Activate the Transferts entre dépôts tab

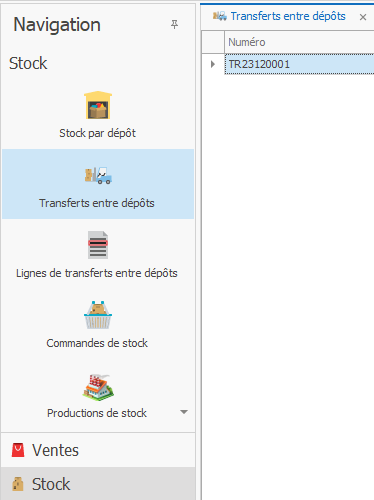click(x=288, y=16)
